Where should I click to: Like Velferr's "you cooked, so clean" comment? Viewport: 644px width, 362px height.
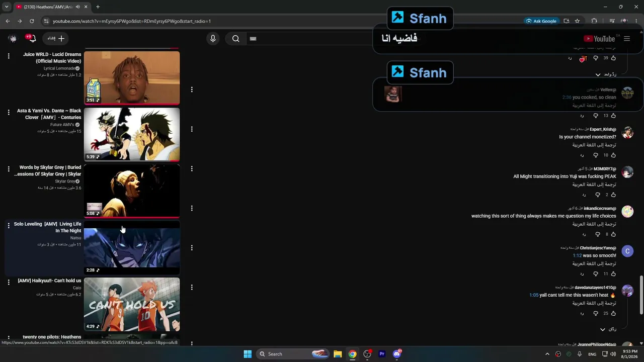[613, 116]
